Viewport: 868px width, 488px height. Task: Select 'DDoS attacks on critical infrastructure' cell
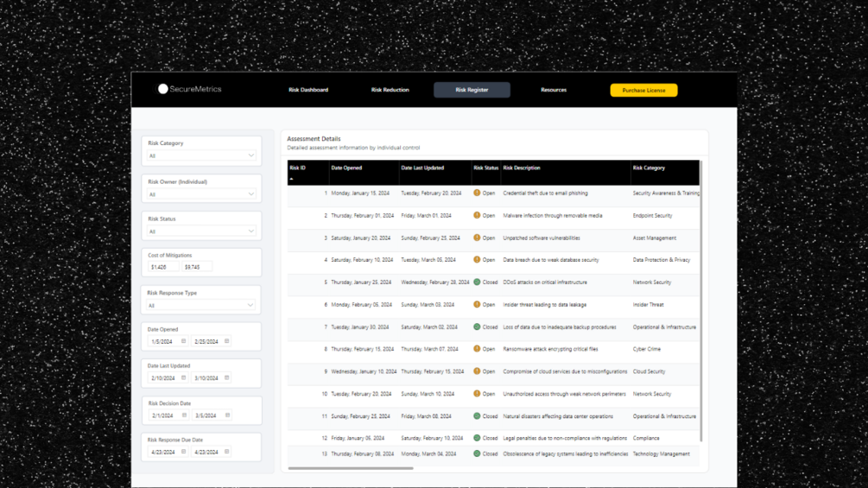coord(545,282)
